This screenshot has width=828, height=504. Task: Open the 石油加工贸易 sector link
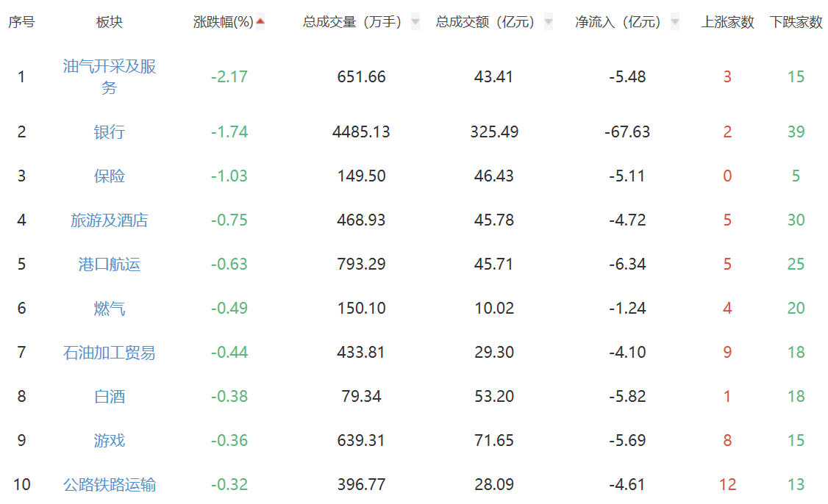pos(110,353)
